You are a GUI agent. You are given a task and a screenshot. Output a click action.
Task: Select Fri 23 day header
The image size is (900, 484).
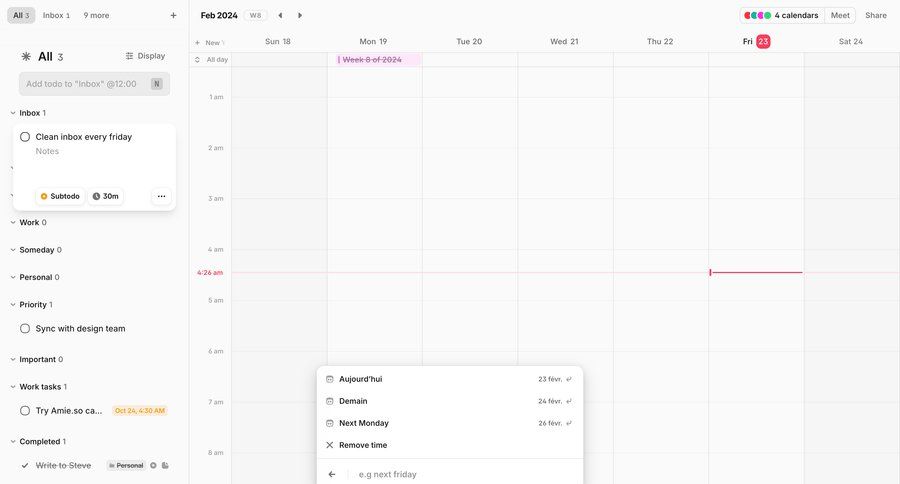click(x=756, y=41)
